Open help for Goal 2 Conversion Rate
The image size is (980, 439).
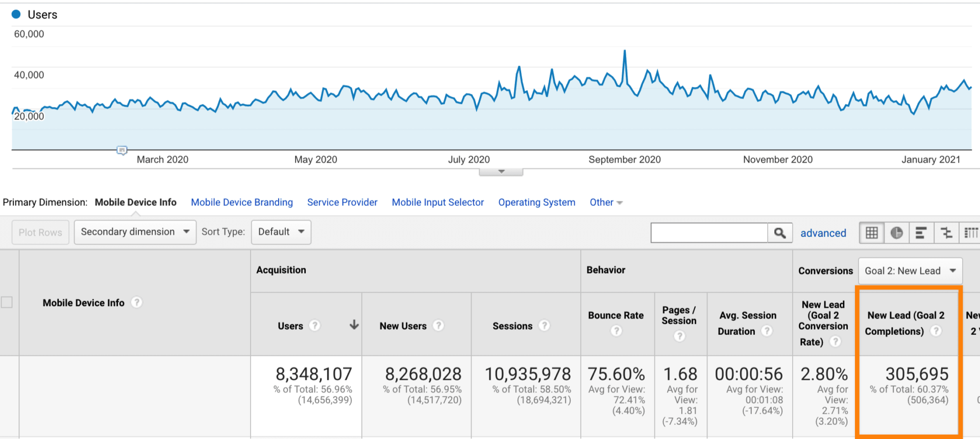[x=835, y=342]
